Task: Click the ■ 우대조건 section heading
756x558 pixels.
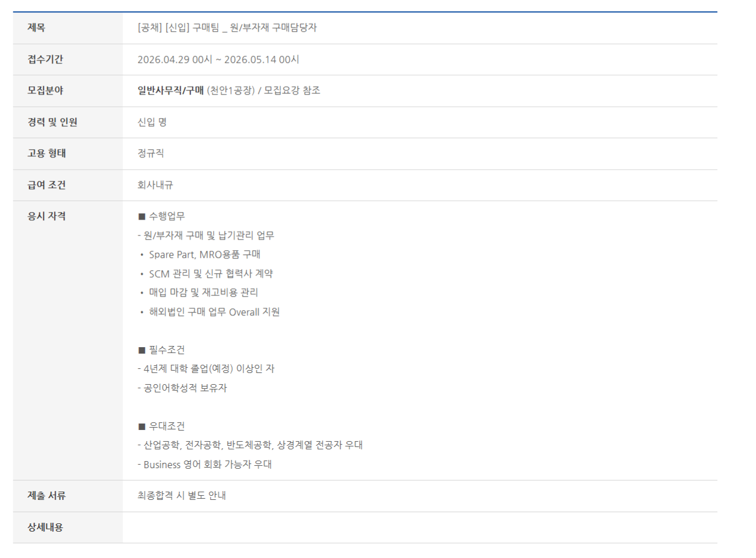Action: pyautogui.click(x=161, y=426)
